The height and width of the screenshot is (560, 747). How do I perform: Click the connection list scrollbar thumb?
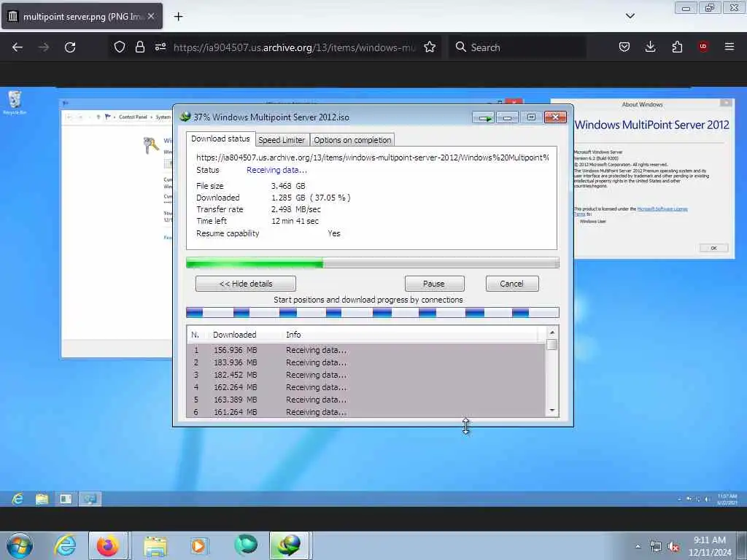pyautogui.click(x=552, y=344)
